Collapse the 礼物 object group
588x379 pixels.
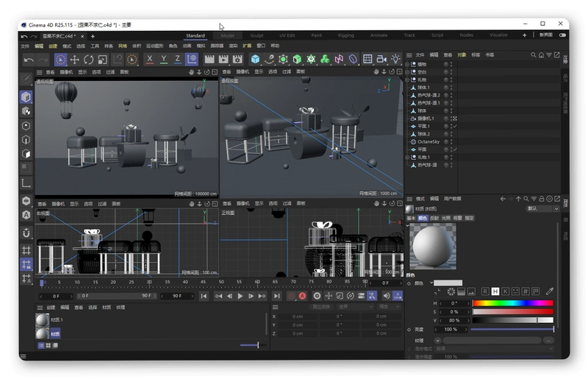407,79
